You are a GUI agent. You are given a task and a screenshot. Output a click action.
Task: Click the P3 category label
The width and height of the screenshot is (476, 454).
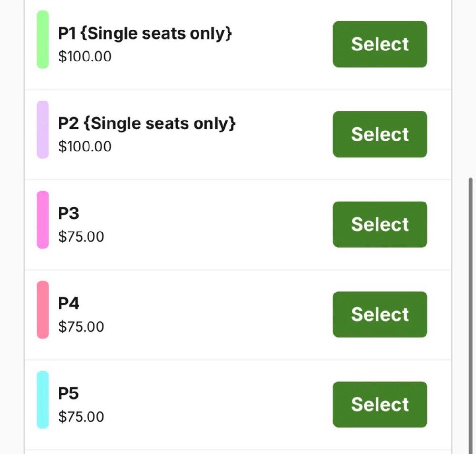(x=68, y=212)
